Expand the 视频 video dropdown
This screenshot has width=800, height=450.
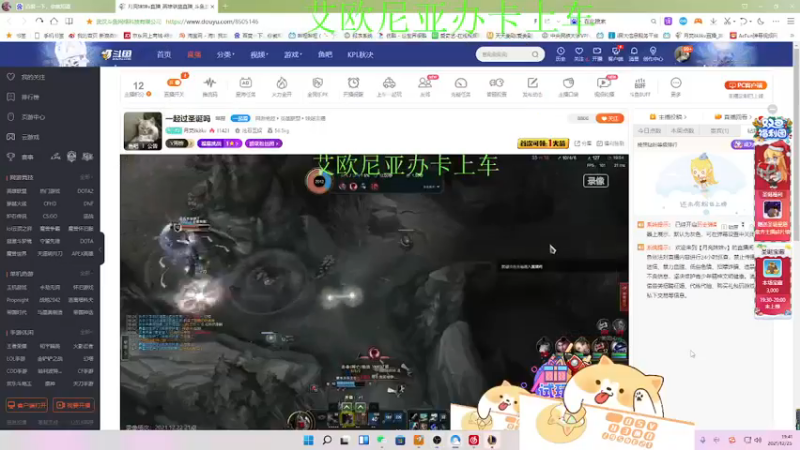(259, 55)
